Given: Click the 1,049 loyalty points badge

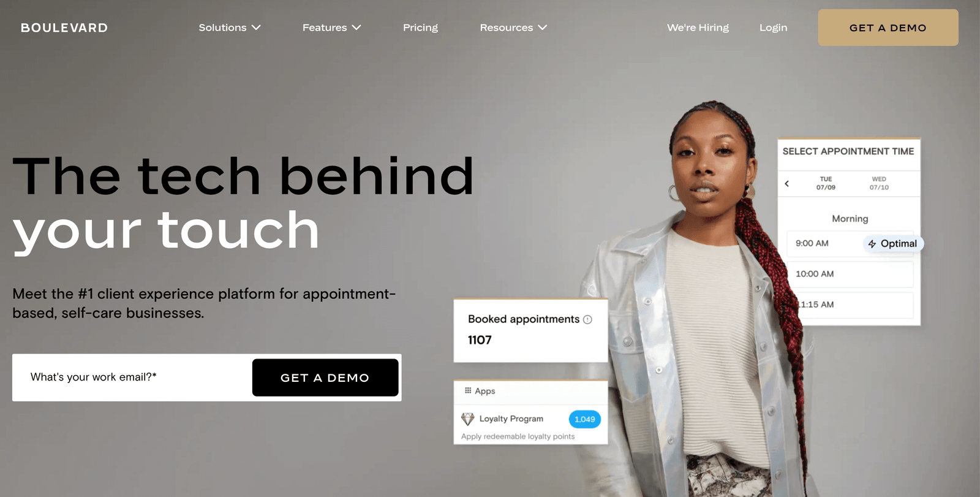Looking at the screenshot, I should click(585, 419).
